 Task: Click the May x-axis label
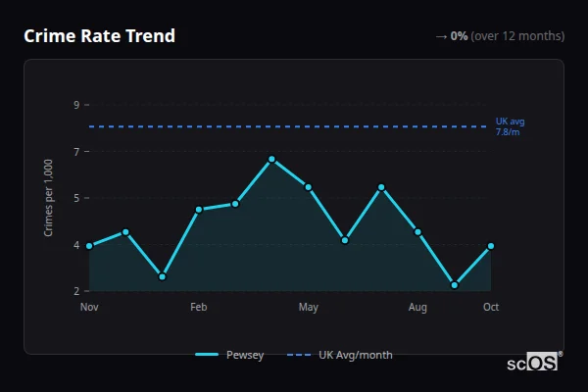(x=309, y=307)
